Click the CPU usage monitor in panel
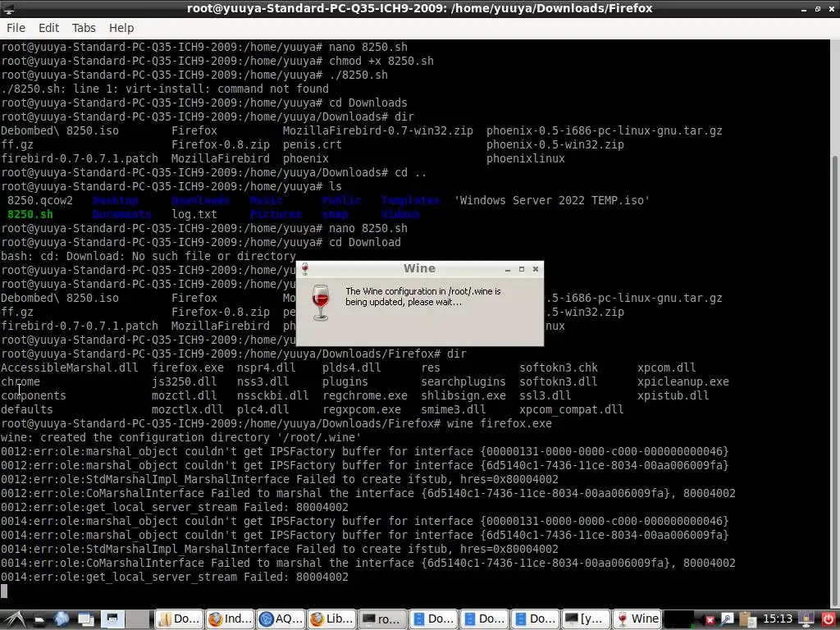840x630 pixels. (678, 619)
